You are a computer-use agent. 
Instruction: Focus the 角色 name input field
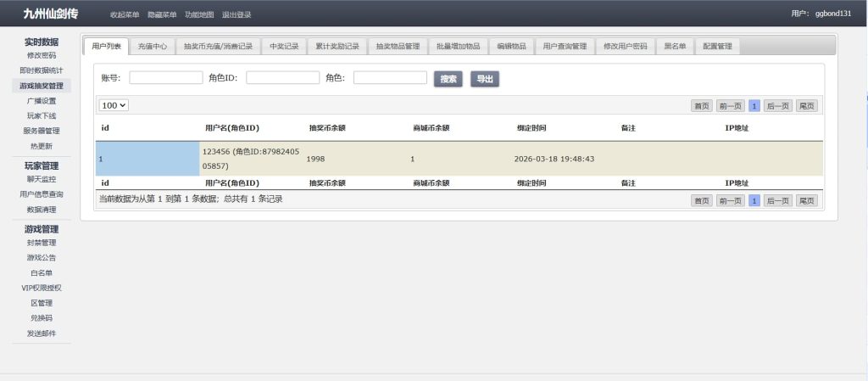(x=390, y=78)
